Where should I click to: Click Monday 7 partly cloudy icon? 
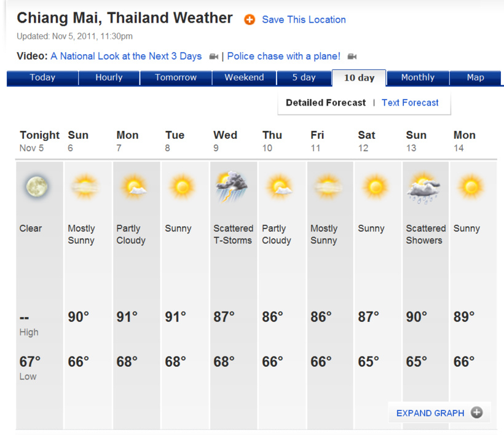point(134,186)
